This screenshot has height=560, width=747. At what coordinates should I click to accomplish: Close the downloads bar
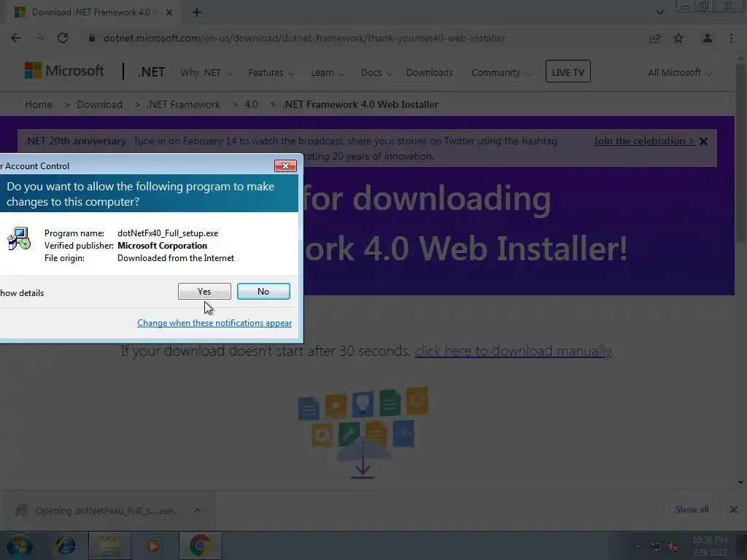[x=734, y=510]
